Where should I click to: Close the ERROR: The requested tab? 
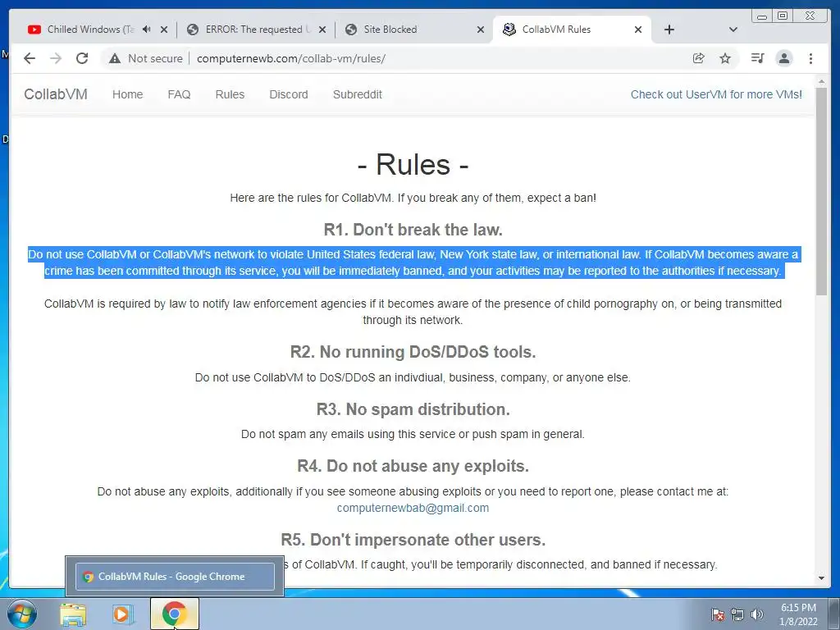(x=322, y=30)
